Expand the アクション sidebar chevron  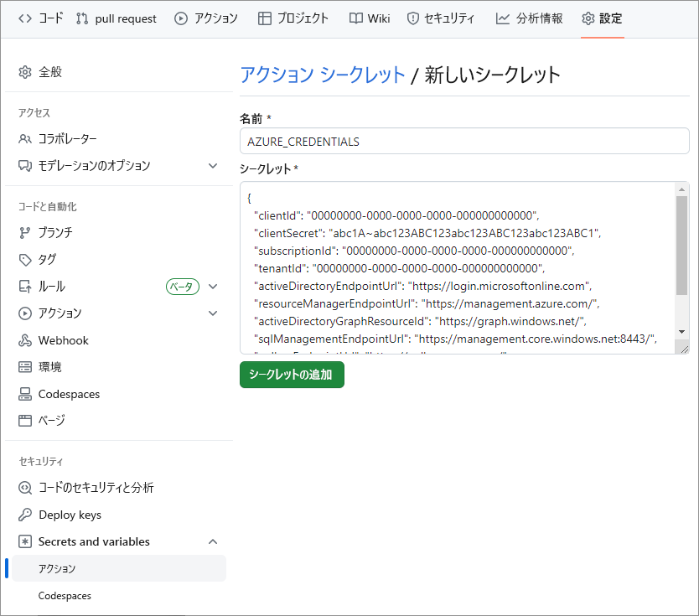pos(213,313)
